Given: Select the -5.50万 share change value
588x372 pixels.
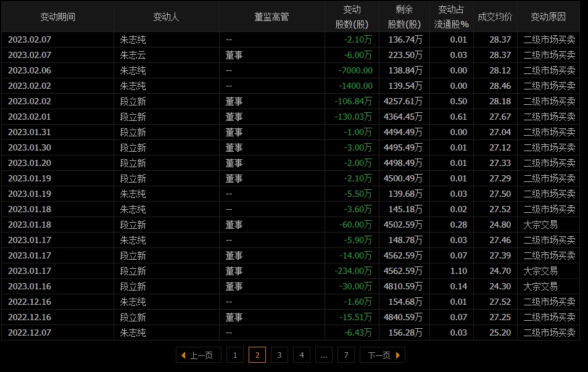Looking at the screenshot, I should click(358, 194).
